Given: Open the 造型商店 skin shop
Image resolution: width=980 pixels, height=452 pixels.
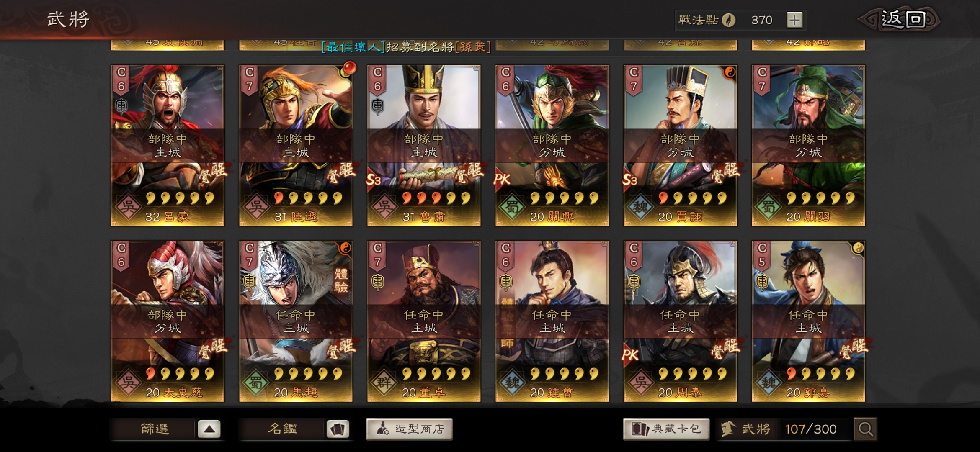Looking at the screenshot, I should (410, 429).
